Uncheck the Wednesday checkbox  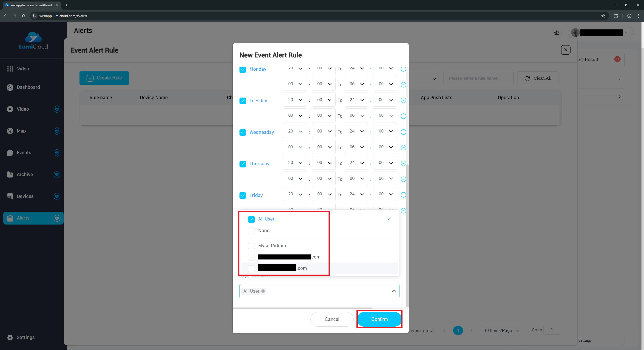tap(243, 132)
